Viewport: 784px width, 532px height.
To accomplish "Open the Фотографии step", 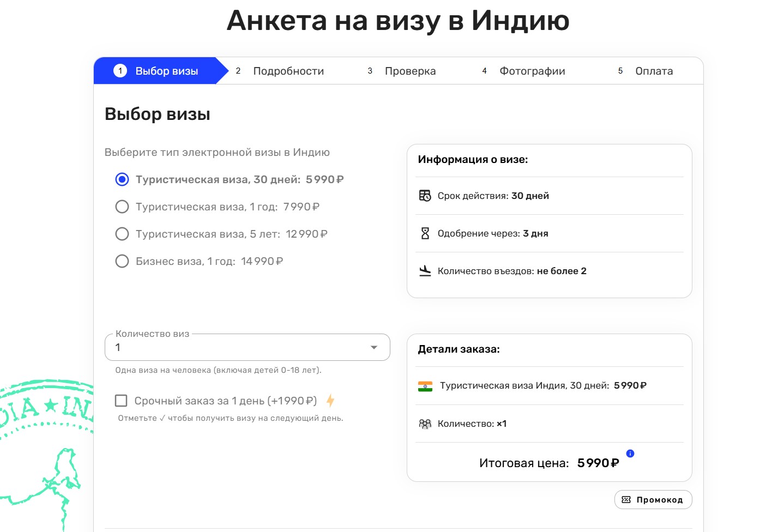I will [x=532, y=71].
